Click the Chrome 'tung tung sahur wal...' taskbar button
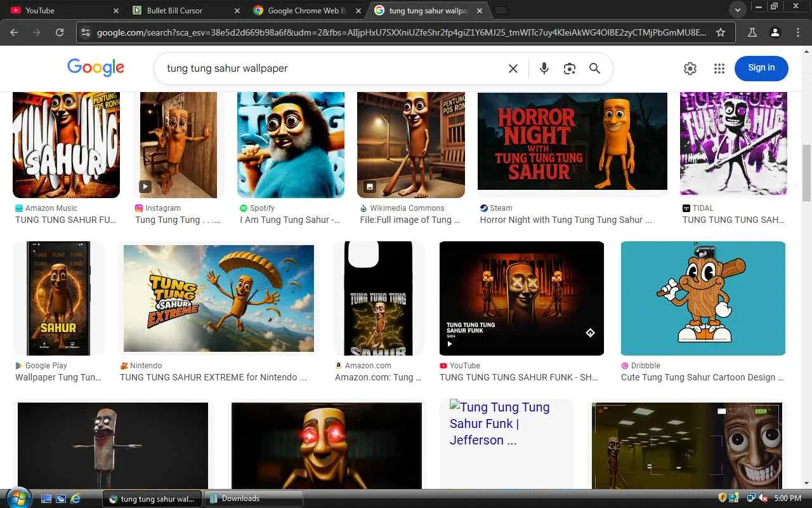This screenshot has width=812, height=508. pyautogui.click(x=152, y=498)
